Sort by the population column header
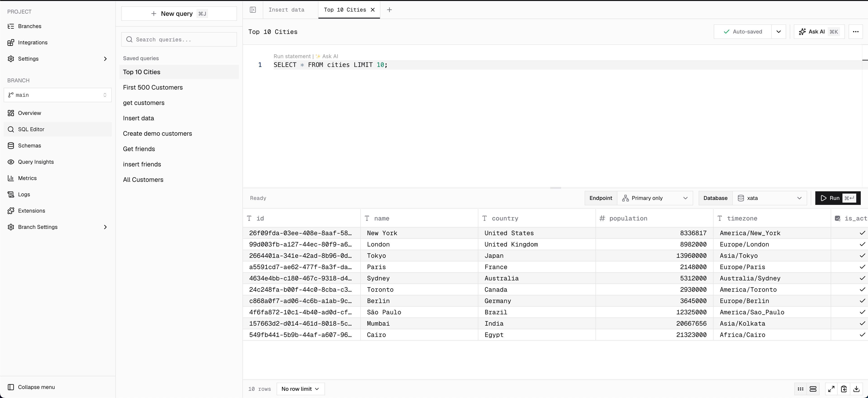The width and height of the screenshot is (868, 398). click(654, 218)
